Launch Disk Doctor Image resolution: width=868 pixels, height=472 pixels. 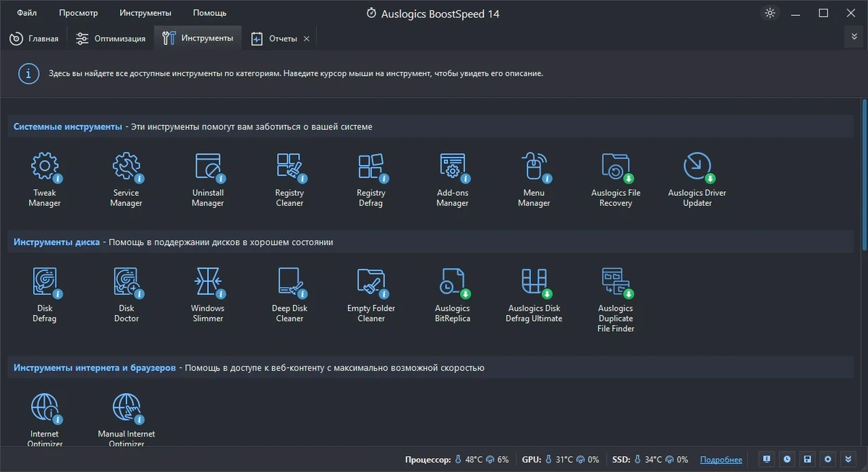[x=126, y=294]
